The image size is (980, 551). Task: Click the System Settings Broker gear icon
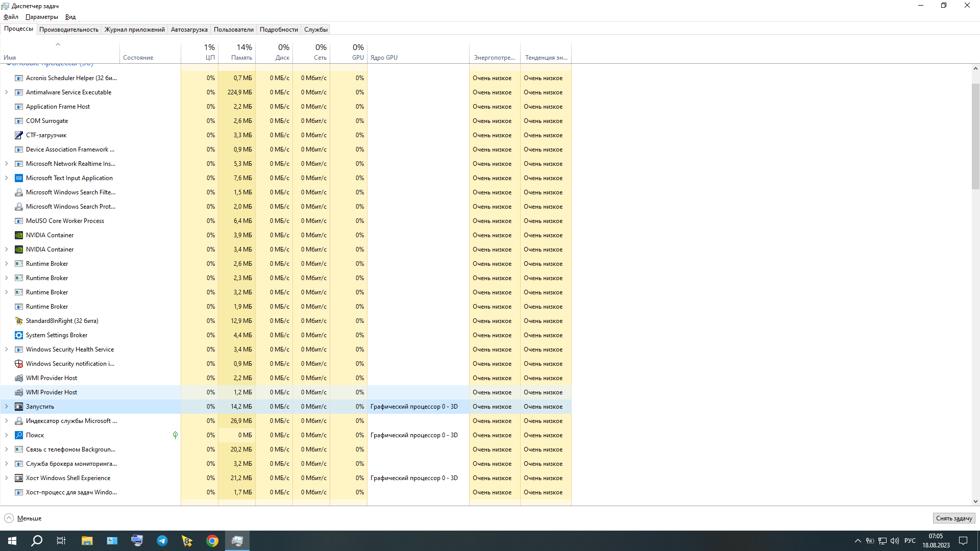coord(19,335)
